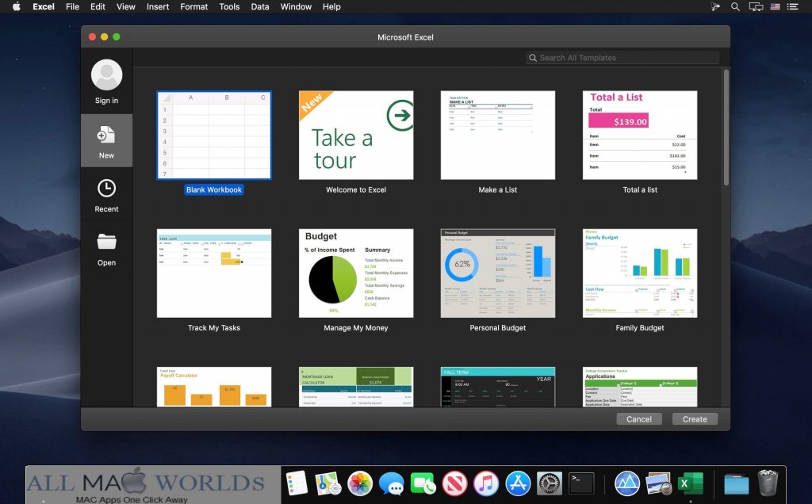Pick the Family Budget template
812x504 pixels.
640,273
